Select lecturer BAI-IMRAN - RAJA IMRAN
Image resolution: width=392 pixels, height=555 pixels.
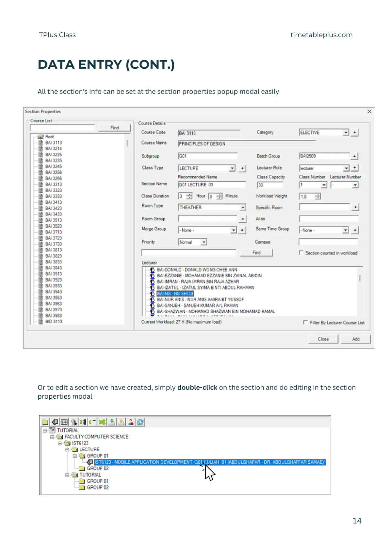198,282
